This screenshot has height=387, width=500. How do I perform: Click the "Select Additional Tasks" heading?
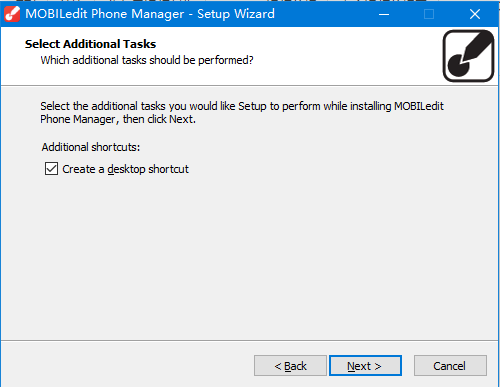coord(90,44)
